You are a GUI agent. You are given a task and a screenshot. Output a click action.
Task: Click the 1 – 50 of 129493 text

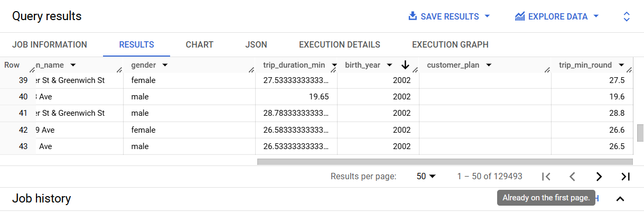(490, 177)
